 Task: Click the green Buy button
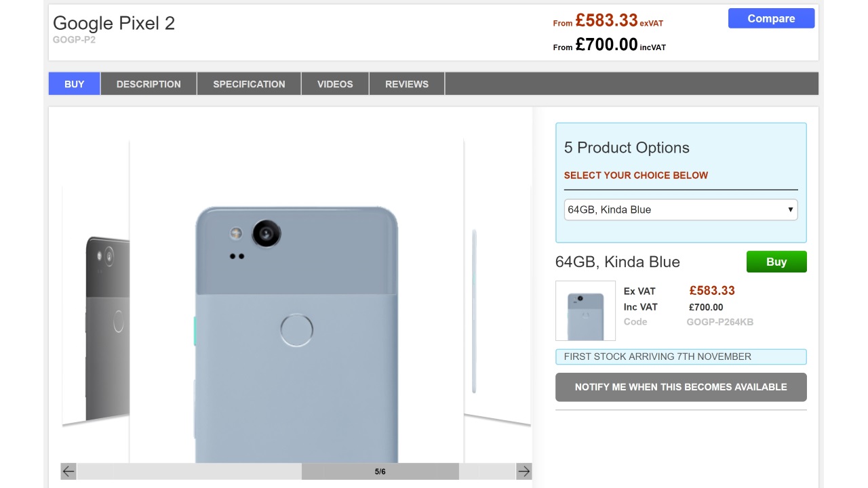(x=776, y=262)
